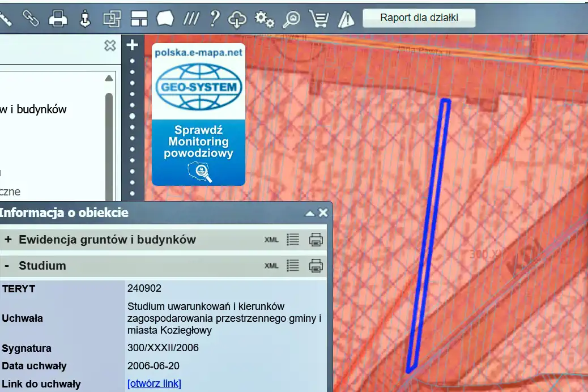Open the question mark help icon

point(214,18)
